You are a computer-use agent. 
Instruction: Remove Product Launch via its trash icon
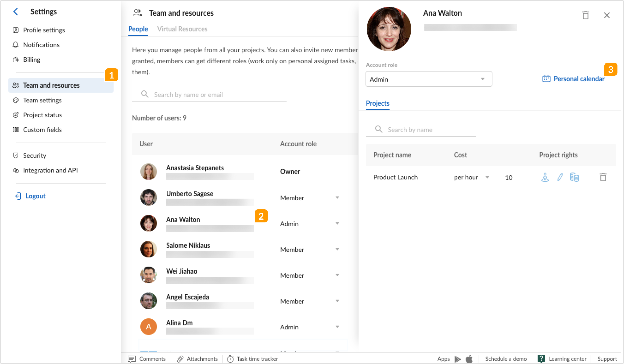(x=603, y=177)
